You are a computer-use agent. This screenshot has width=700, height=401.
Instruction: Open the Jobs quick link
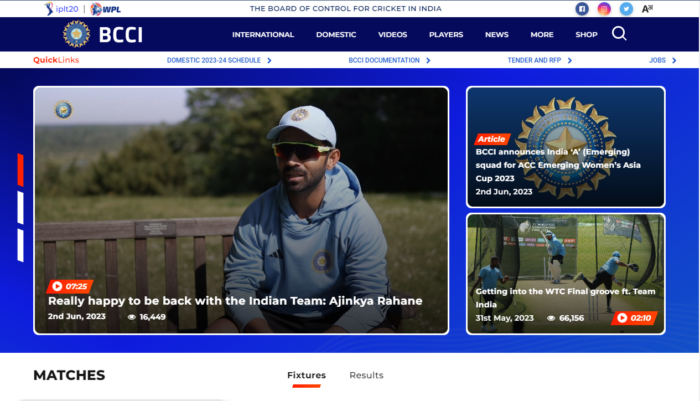[x=657, y=60]
